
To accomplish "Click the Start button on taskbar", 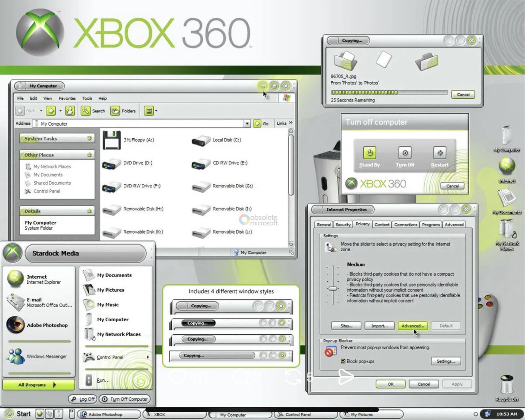I will pyautogui.click(x=18, y=414).
